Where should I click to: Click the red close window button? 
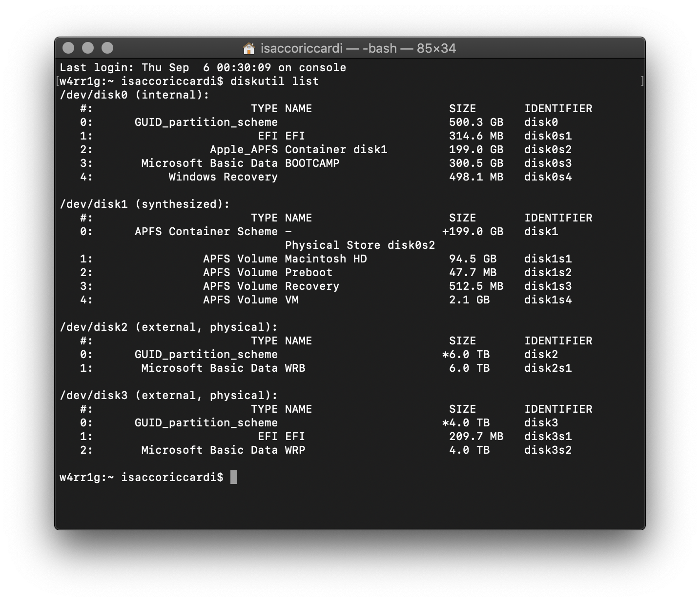pyautogui.click(x=69, y=48)
